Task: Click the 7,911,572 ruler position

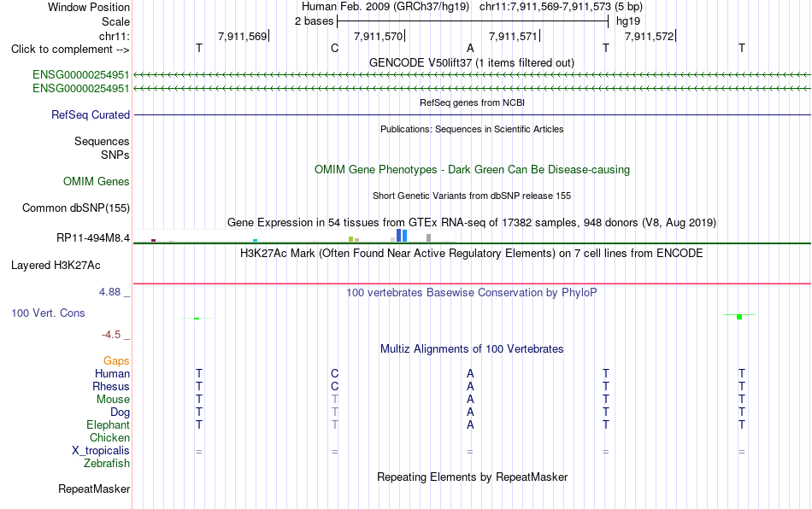Action: (650, 36)
